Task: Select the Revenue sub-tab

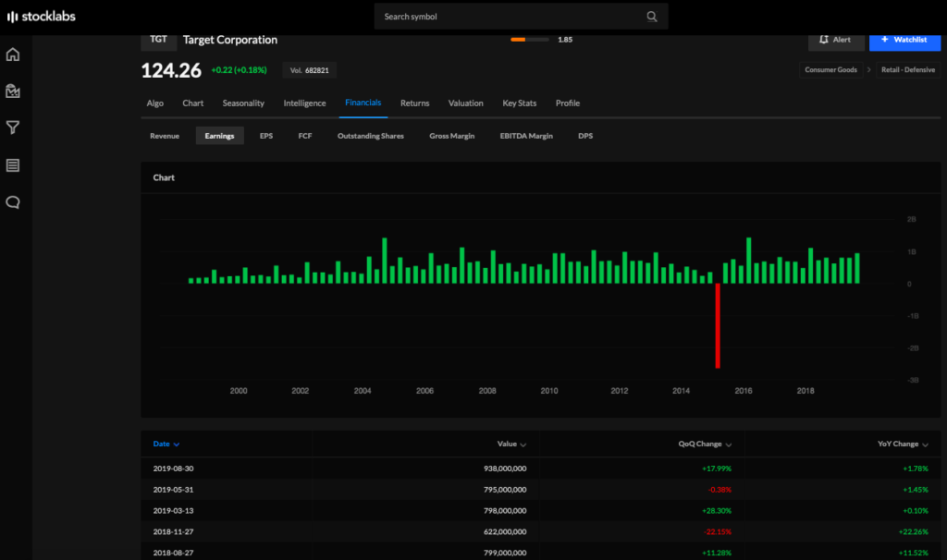Action: pyautogui.click(x=165, y=136)
